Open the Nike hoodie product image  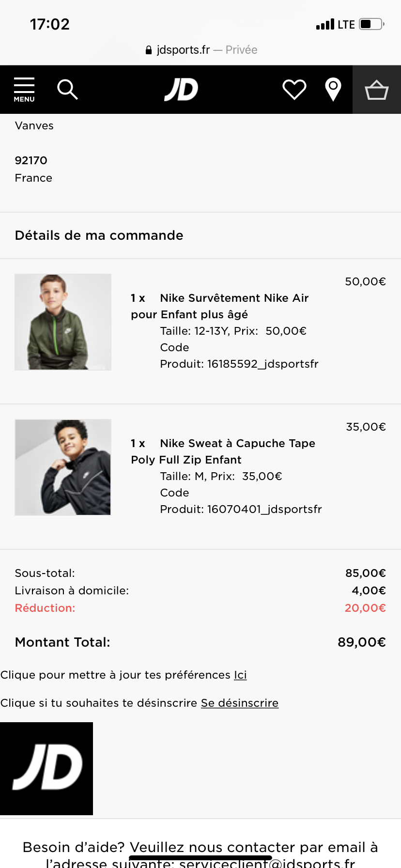[63, 467]
